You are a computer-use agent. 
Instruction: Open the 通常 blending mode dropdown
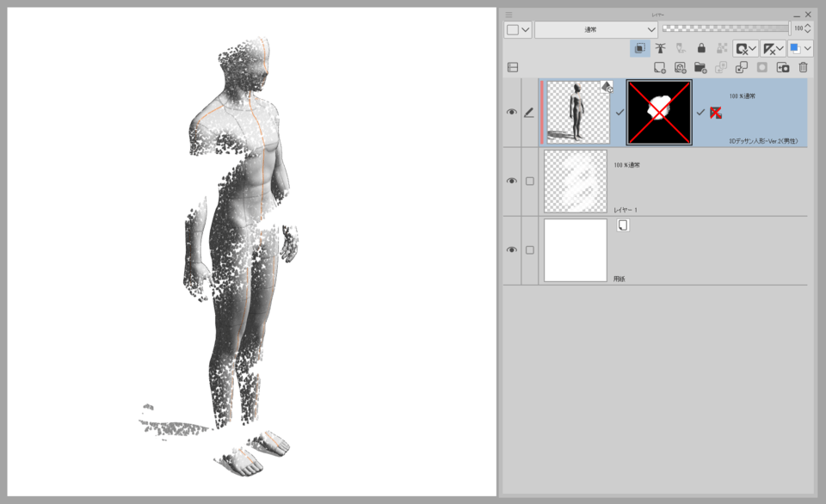[596, 29]
